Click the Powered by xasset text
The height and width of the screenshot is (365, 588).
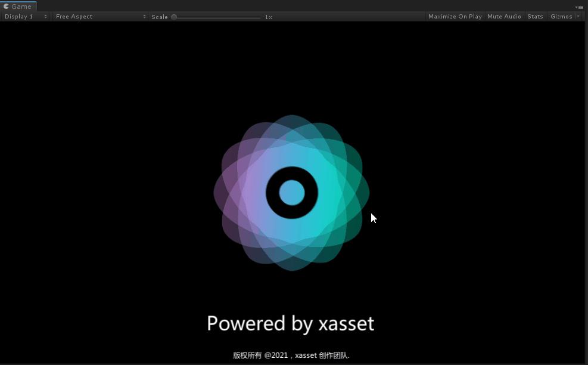[x=290, y=323]
